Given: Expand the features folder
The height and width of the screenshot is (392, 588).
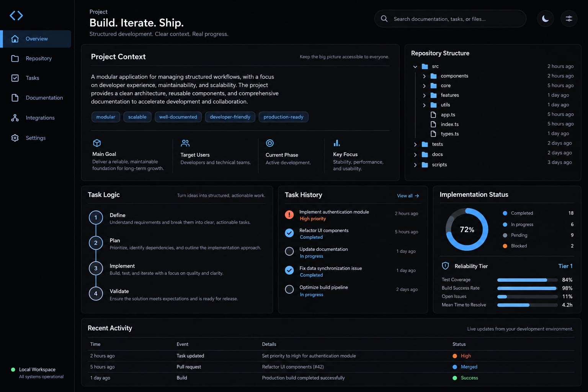Looking at the screenshot, I should click(424, 95).
